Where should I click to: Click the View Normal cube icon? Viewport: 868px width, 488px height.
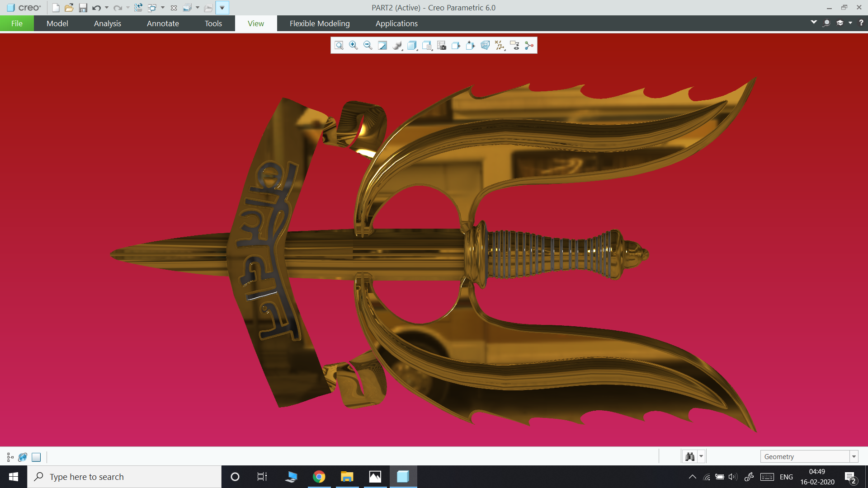pyautogui.click(x=456, y=45)
